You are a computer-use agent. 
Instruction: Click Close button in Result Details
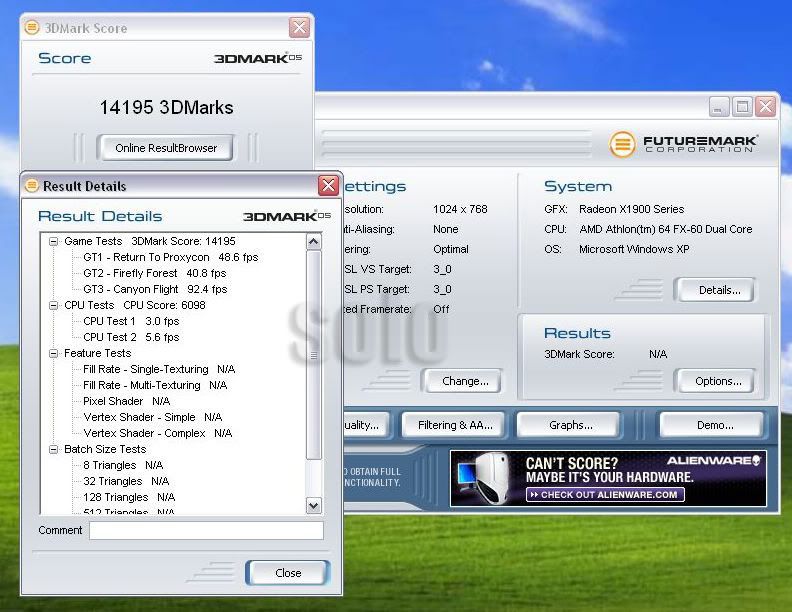[288, 573]
